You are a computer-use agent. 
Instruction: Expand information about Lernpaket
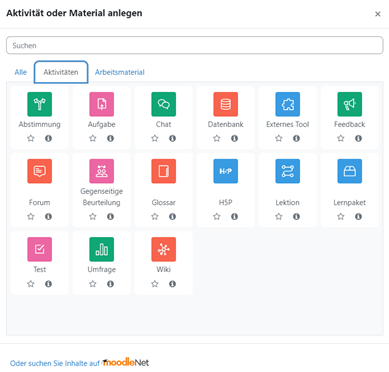click(358, 216)
